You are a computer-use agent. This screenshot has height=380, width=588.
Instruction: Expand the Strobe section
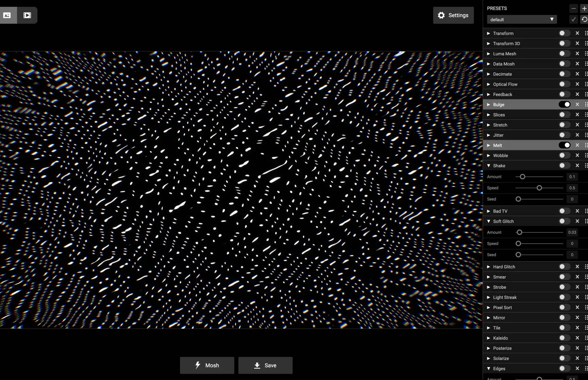pyautogui.click(x=489, y=287)
